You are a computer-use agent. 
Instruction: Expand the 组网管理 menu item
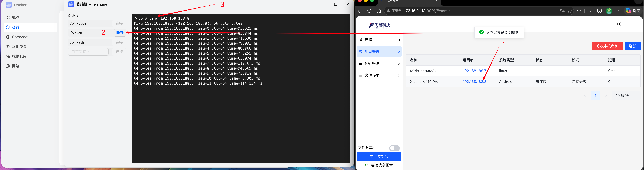[x=379, y=52]
